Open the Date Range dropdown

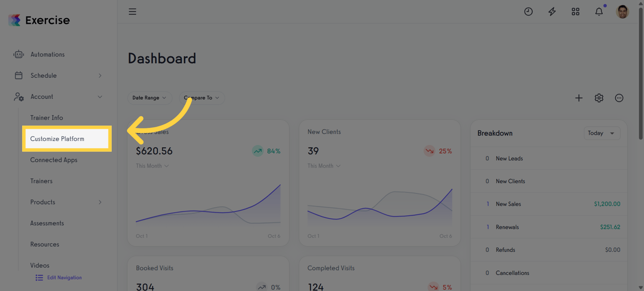149,98
